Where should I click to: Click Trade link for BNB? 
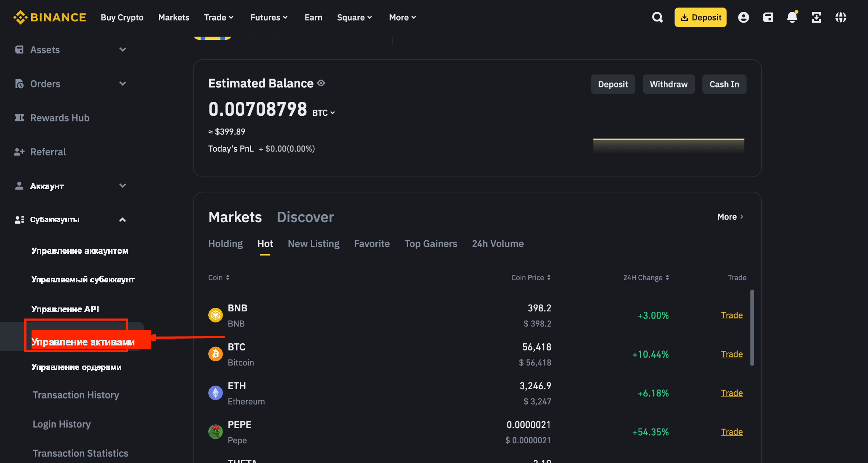(x=732, y=315)
